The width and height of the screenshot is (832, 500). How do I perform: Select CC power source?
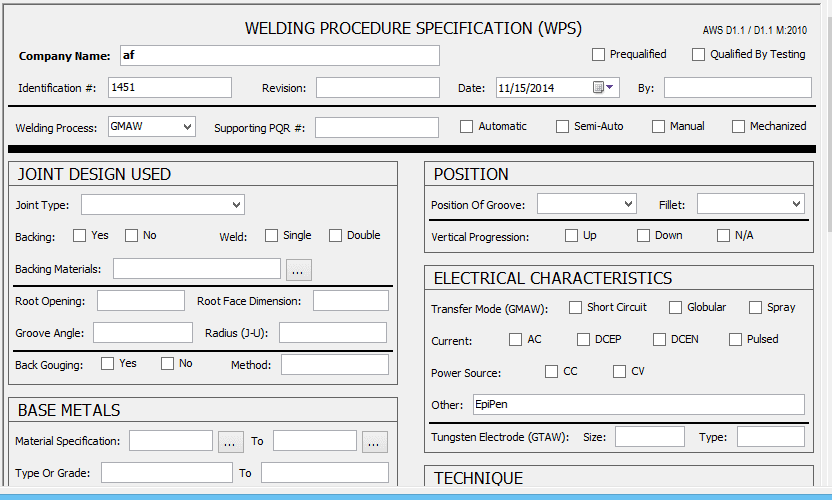pyautogui.click(x=551, y=372)
